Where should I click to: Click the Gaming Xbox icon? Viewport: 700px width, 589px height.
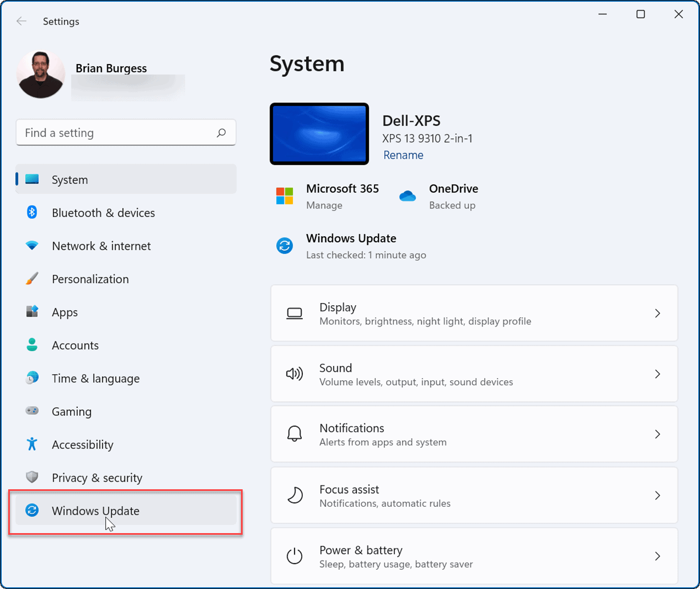click(32, 411)
